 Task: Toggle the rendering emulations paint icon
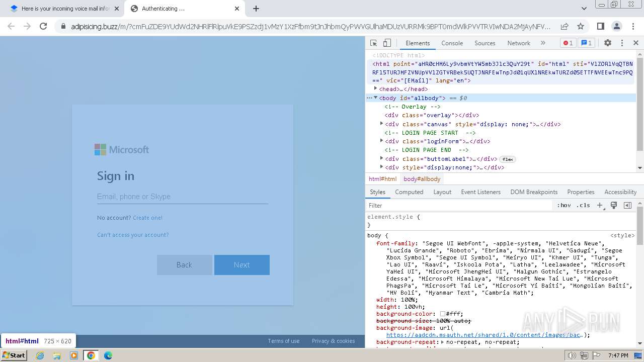(614, 205)
